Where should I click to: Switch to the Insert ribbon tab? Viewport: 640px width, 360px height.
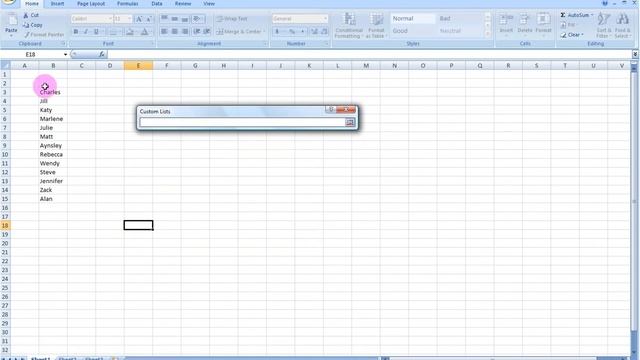58,4
